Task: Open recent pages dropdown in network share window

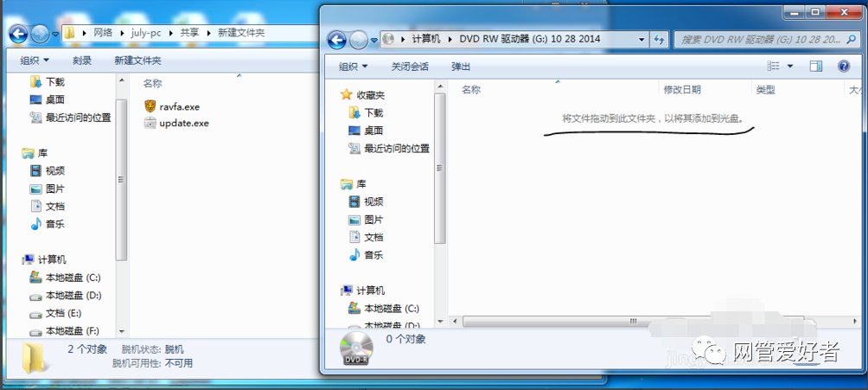Action: pyautogui.click(x=55, y=35)
